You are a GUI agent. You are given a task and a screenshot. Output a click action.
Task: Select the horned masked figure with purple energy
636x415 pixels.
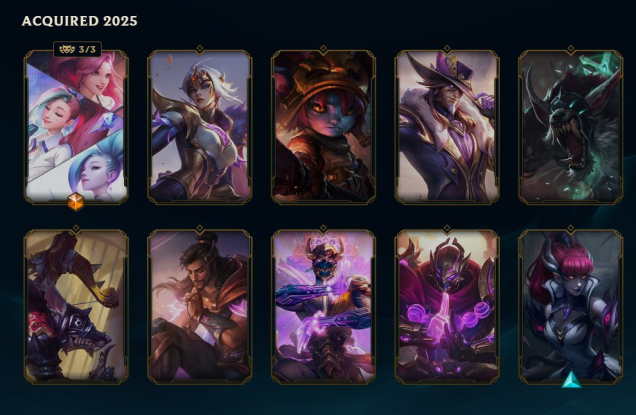coord(323,307)
